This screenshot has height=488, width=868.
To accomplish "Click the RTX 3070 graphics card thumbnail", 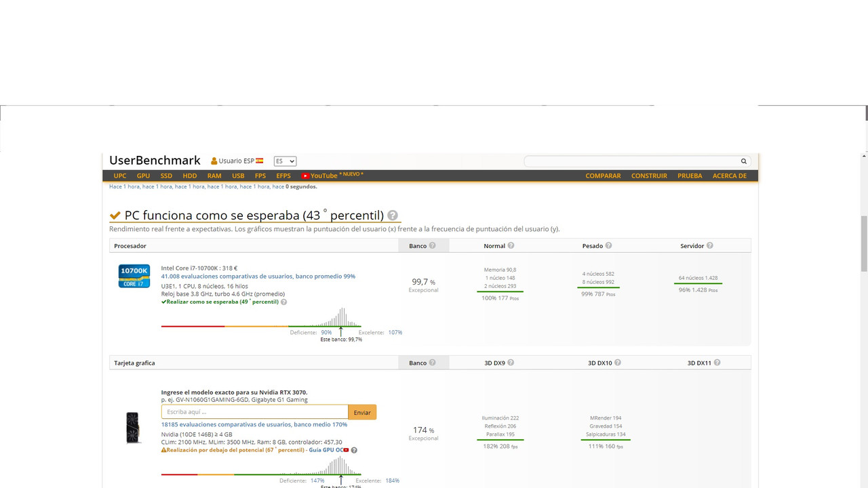I will 134,428.
